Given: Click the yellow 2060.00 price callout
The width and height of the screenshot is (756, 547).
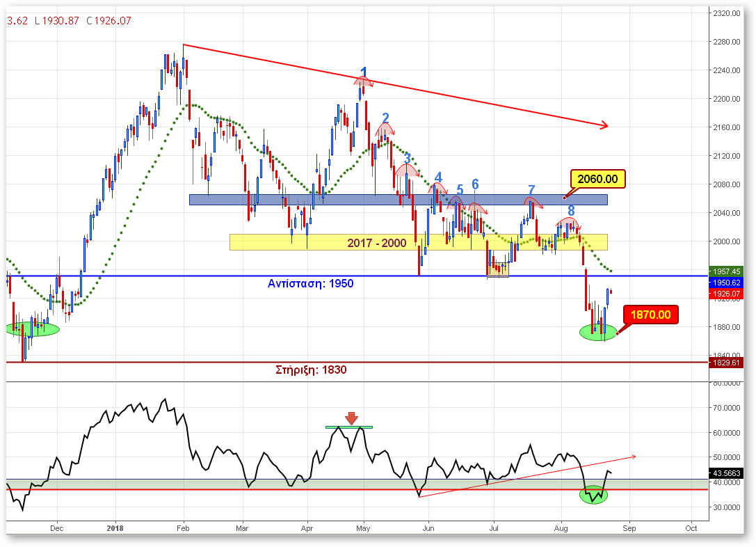Looking at the screenshot, I should point(598,179).
